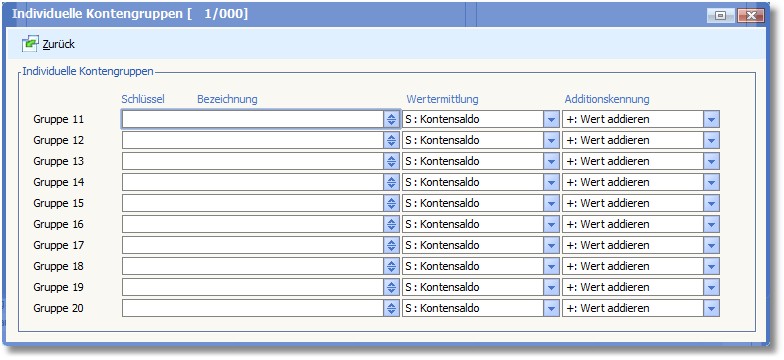Expand Additionskennung dropdown for Gruppe 16
The height and width of the screenshot is (360, 784).
[711, 224]
